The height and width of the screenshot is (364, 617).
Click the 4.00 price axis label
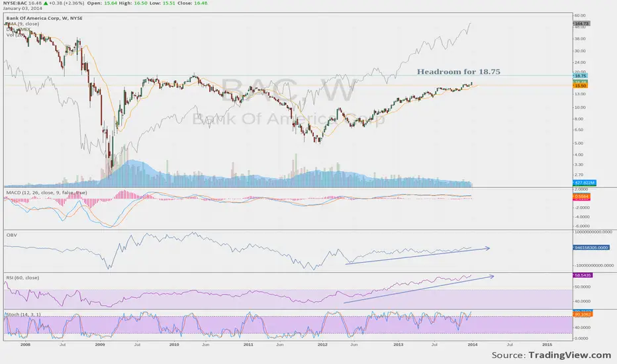[x=579, y=155]
